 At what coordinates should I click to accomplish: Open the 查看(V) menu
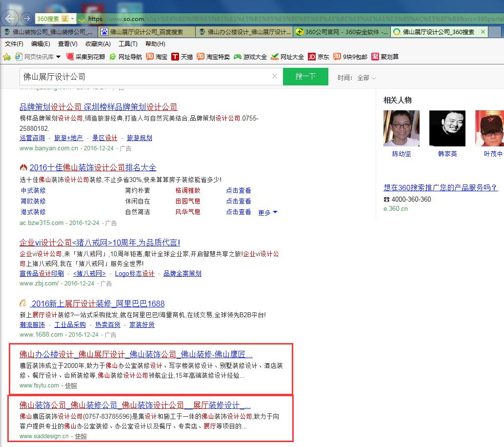point(67,44)
